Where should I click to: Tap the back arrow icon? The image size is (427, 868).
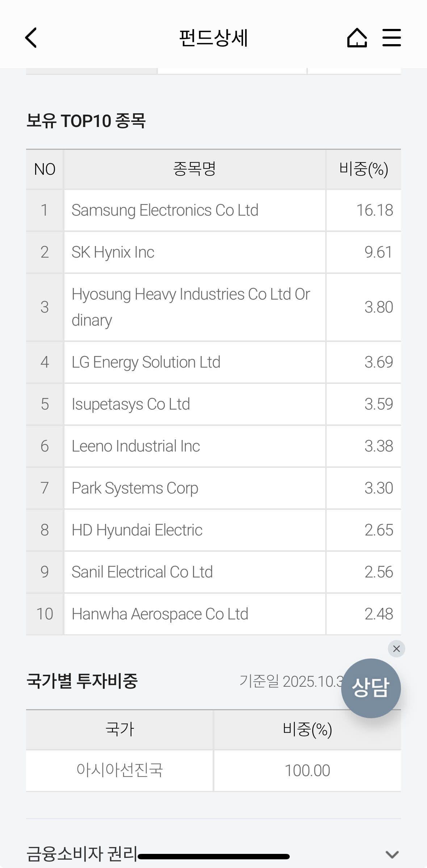point(31,38)
